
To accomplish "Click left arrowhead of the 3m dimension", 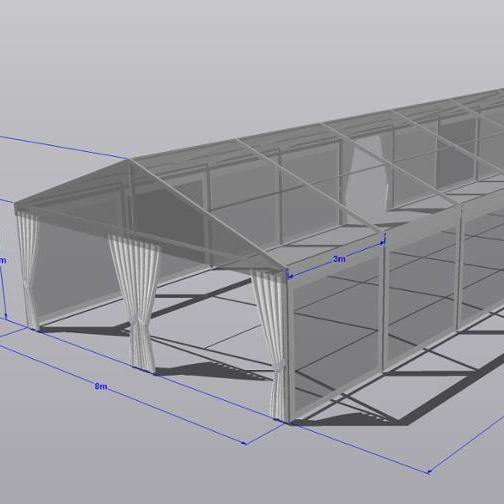I will pyautogui.click(x=291, y=276).
